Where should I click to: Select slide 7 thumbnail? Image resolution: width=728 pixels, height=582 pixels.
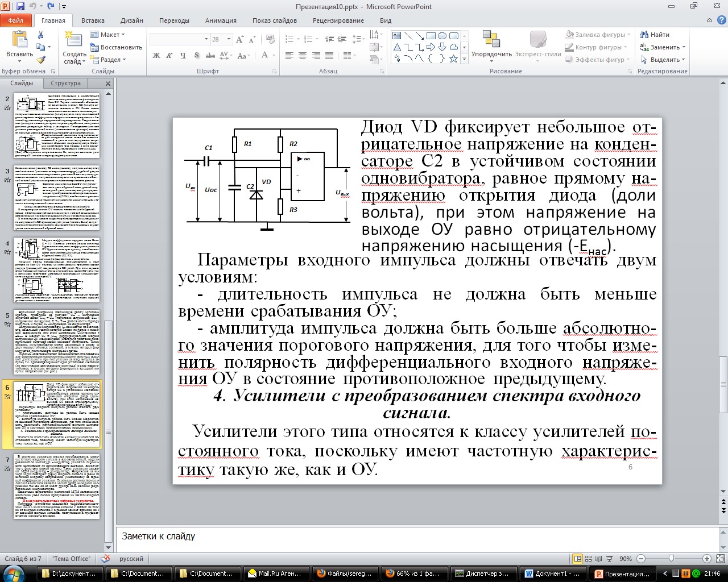point(57,486)
